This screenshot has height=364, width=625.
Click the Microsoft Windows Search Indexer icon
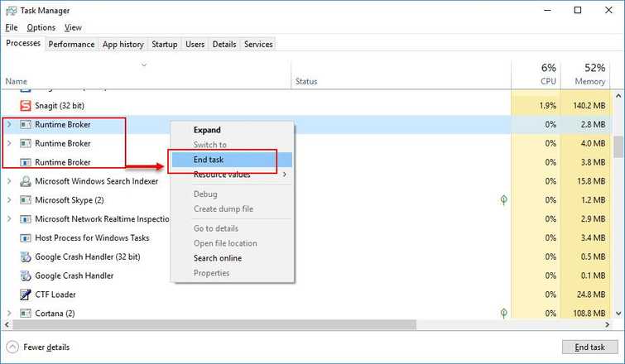[x=25, y=181]
